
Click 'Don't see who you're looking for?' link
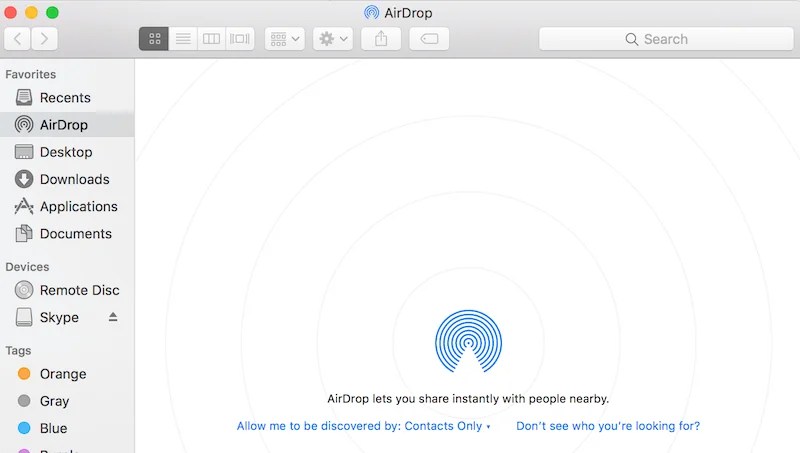click(x=608, y=426)
